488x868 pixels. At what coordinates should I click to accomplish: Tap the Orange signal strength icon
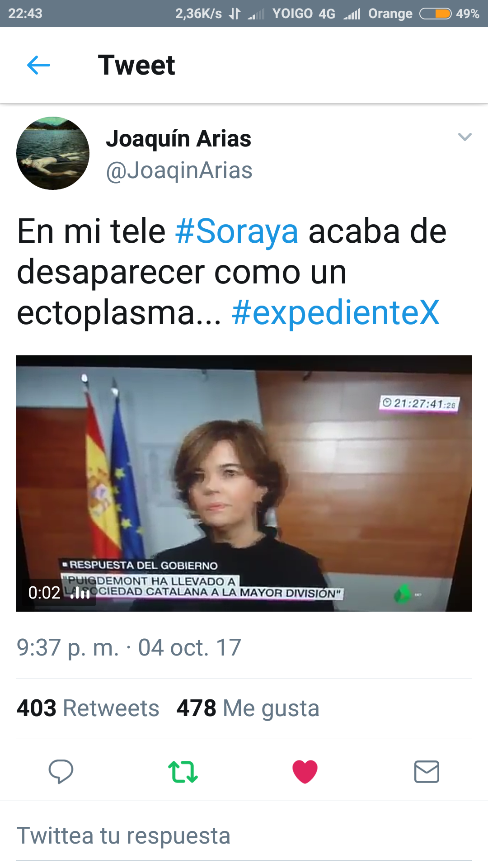tap(352, 14)
